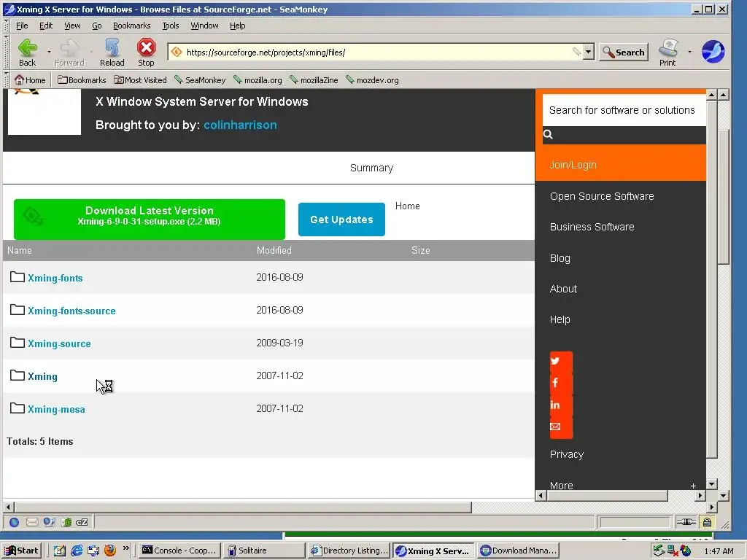747x560 pixels.
Task: Open the Go menu
Action: coord(97,26)
